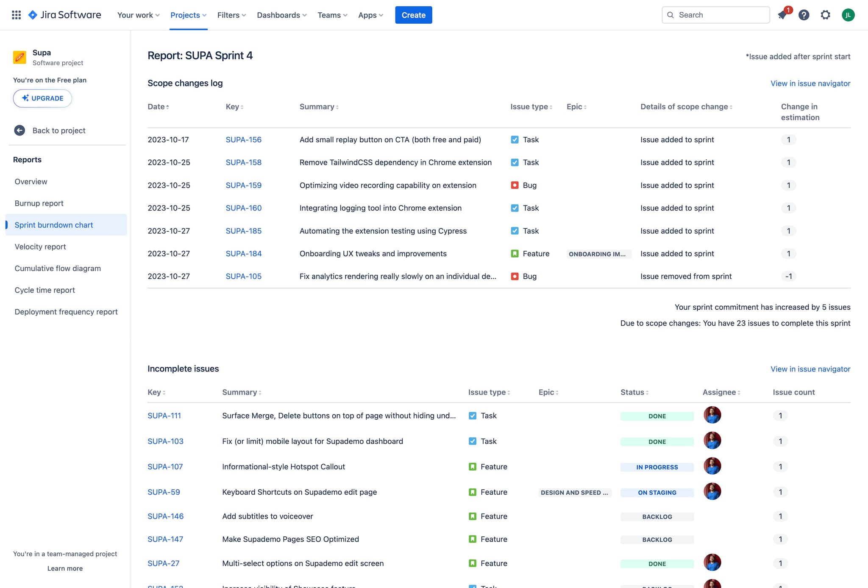Click the Back to project arrow

coord(19,130)
